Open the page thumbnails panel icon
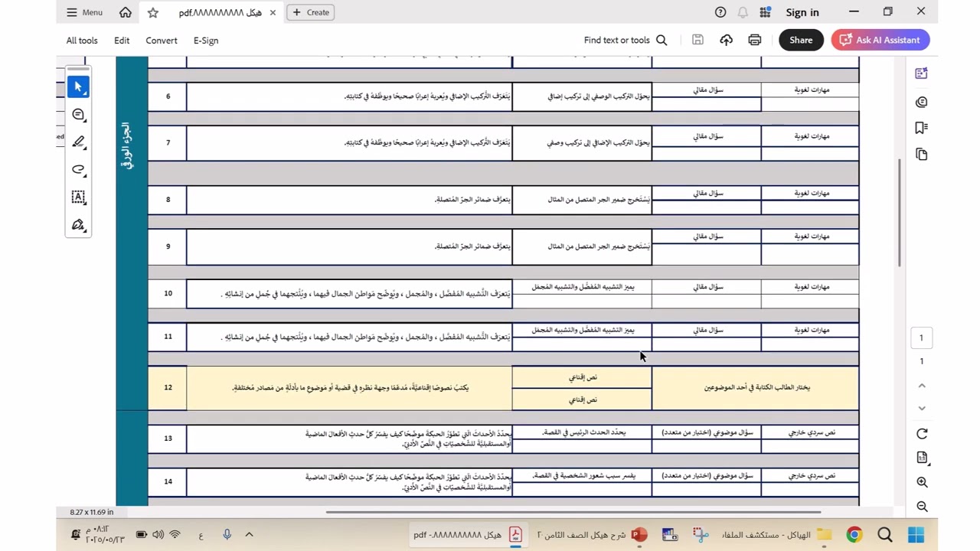The width and height of the screenshot is (980, 551). coord(922,155)
